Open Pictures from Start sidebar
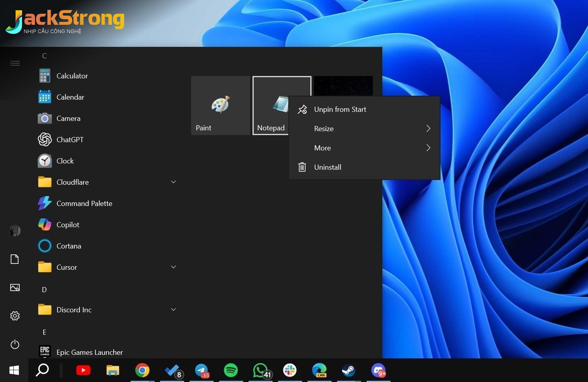 pos(15,287)
